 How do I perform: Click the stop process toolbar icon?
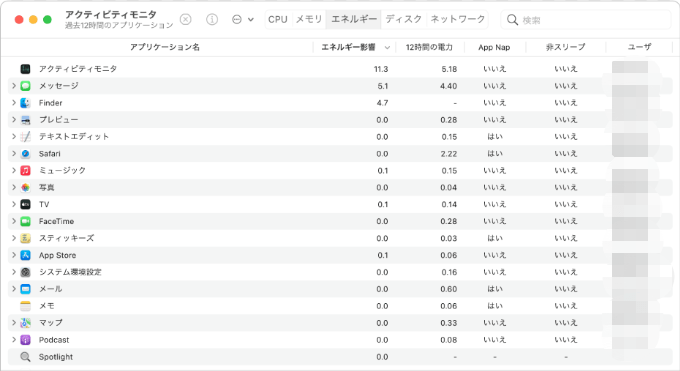tap(186, 20)
